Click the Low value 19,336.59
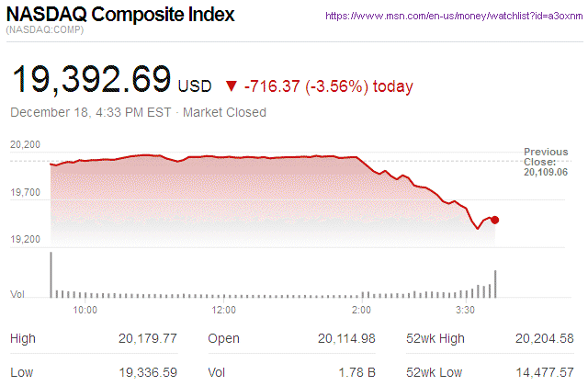This screenshot has height=386, width=588. (148, 372)
